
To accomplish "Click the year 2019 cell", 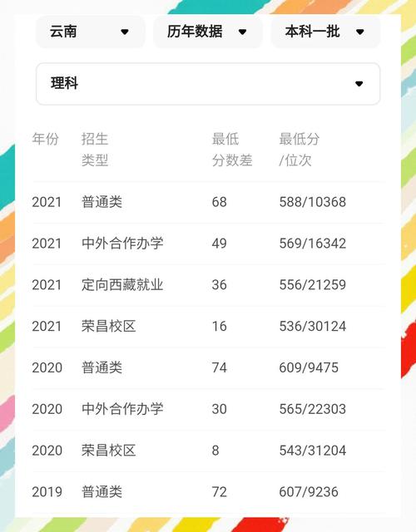I will 47,492.
